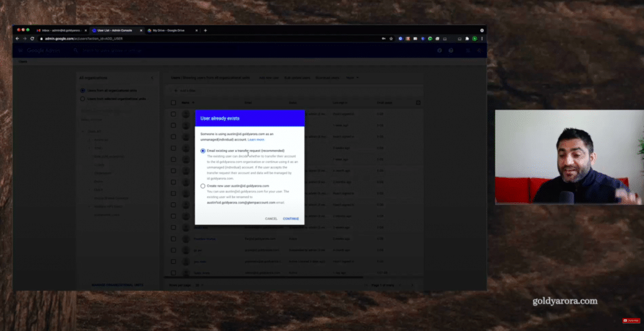Select Create new user austin@id.goldyarora.com option
The width and height of the screenshot is (644, 331).
pos(203,186)
